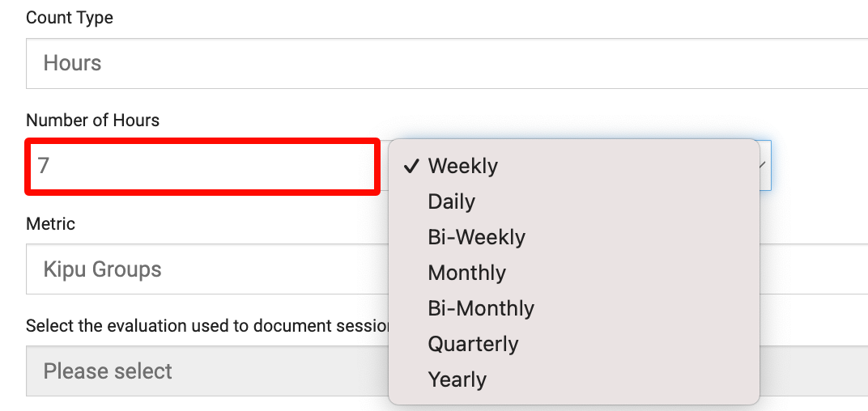Select the Quarterly option
The height and width of the screenshot is (411, 868).
pos(473,344)
